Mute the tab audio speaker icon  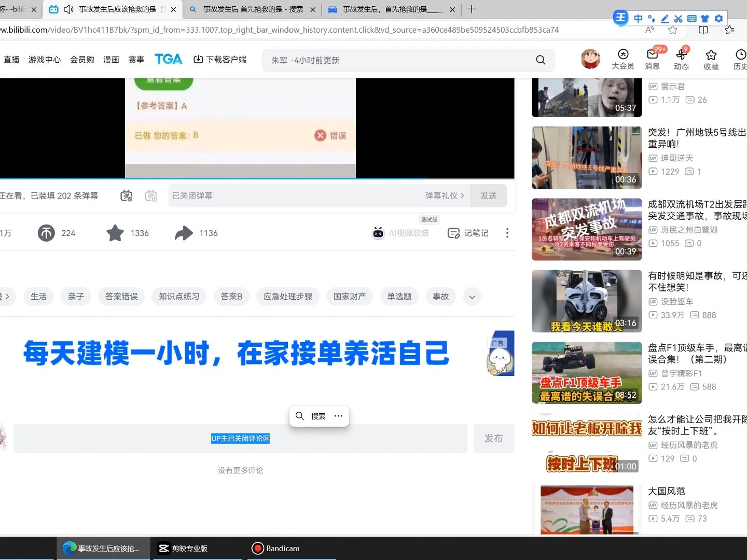point(68,9)
